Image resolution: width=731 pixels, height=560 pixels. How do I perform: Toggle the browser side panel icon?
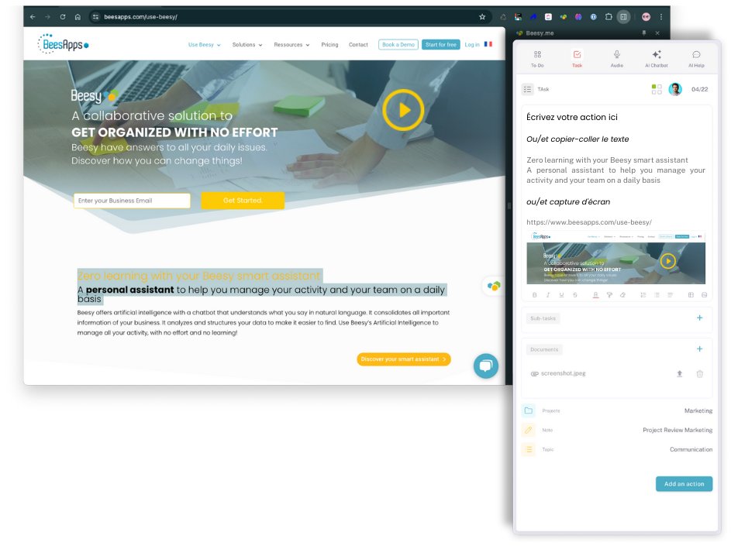(x=623, y=17)
